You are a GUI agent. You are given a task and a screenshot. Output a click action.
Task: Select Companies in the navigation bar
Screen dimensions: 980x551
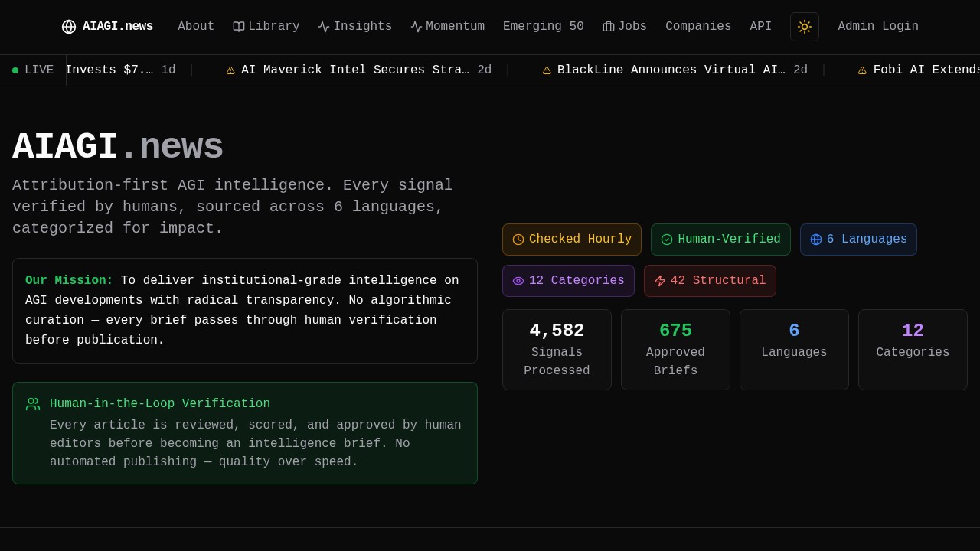pyautogui.click(x=697, y=27)
